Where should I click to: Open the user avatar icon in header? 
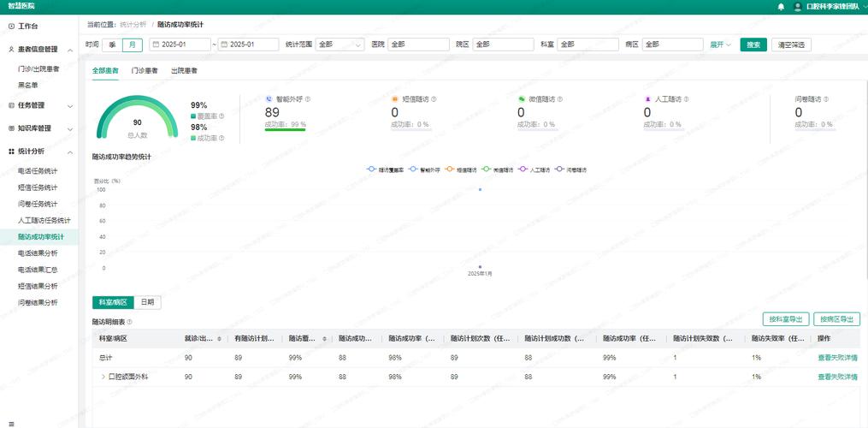pyautogui.click(x=798, y=7)
